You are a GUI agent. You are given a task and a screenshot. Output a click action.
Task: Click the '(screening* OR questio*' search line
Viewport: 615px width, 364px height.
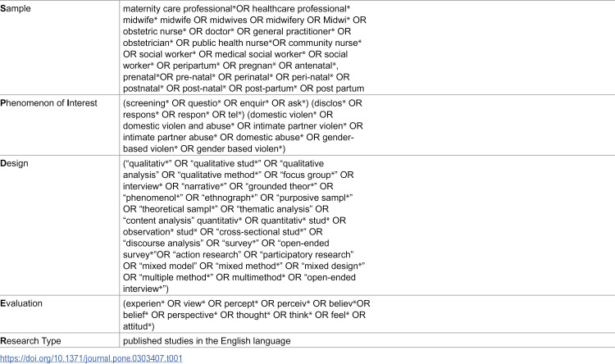pos(243,103)
